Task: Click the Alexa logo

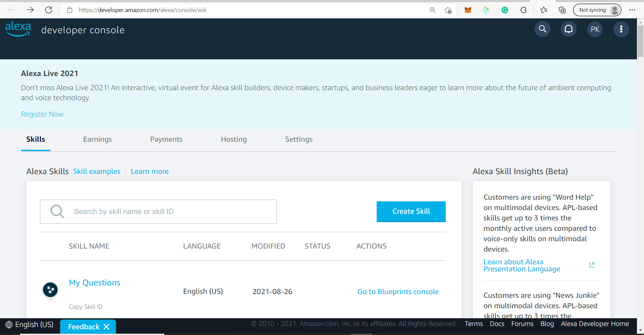Action: click(18, 29)
